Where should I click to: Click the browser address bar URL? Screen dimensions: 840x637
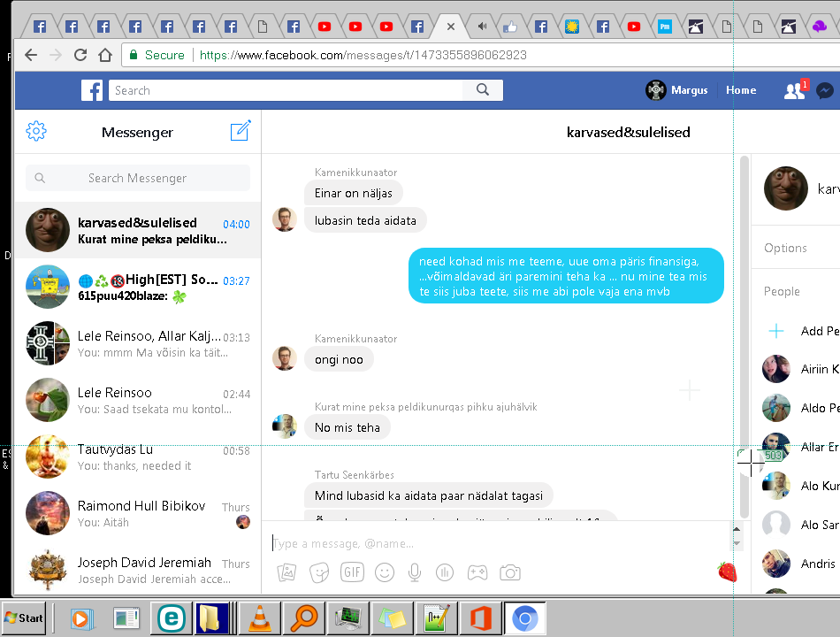tap(363, 55)
